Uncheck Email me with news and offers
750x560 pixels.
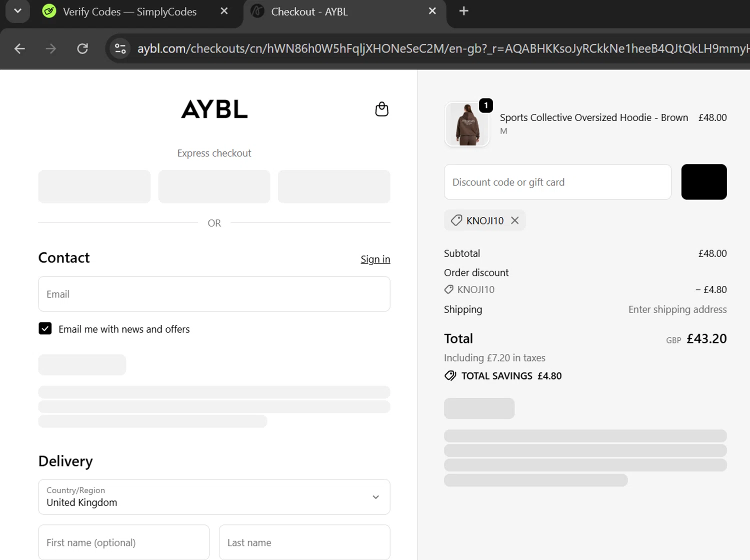[x=45, y=328]
